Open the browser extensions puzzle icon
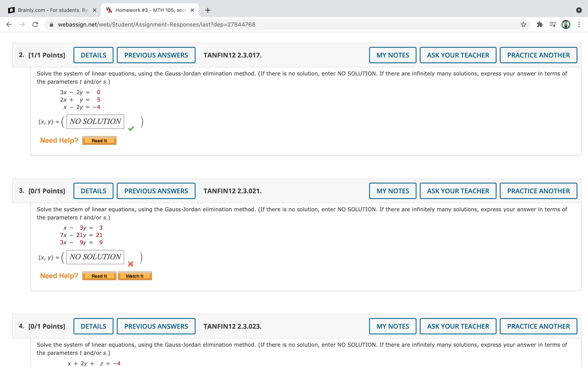Viewport: 588px width, 367px height. click(540, 24)
